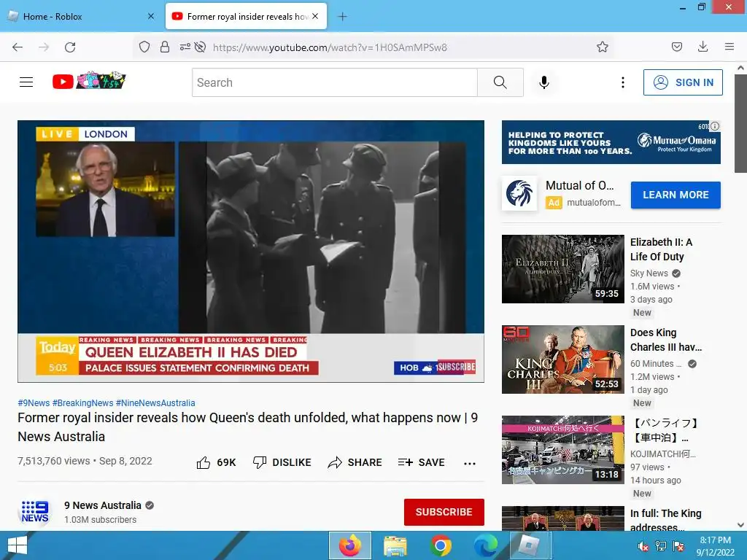Open the taskbar clock showing 8:17 PM
The width and height of the screenshot is (747, 560).
tap(715, 546)
